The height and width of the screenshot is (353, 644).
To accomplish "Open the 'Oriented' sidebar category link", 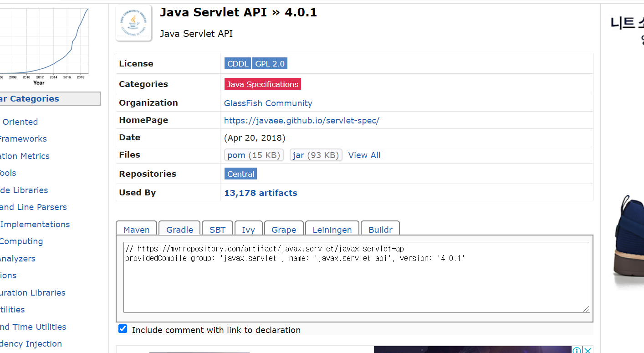I will [20, 122].
